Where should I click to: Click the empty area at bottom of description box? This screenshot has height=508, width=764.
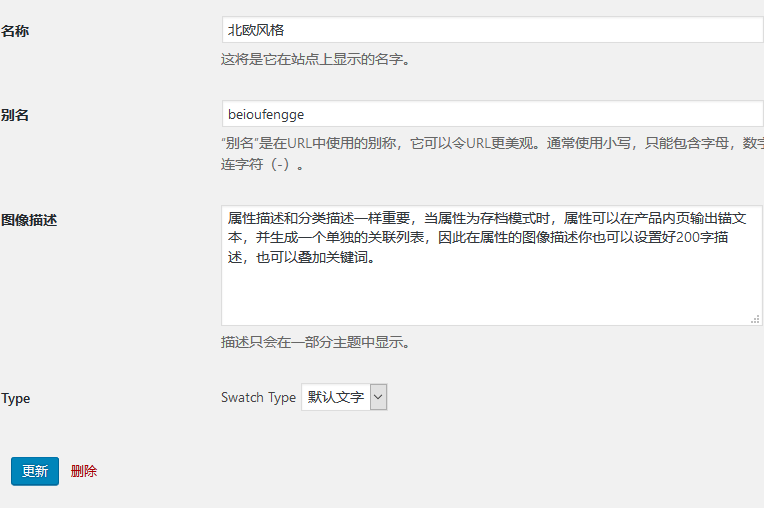[490, 300]
